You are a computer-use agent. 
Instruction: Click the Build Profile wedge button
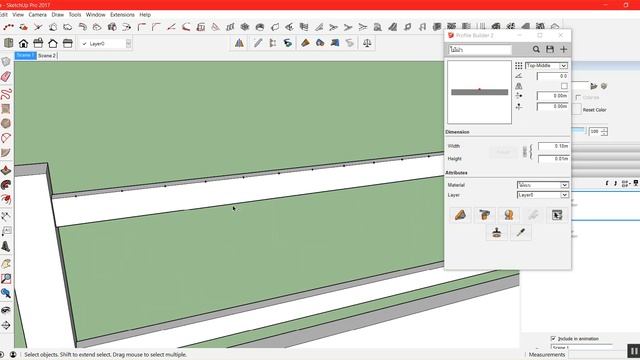(x=460, y=215)
